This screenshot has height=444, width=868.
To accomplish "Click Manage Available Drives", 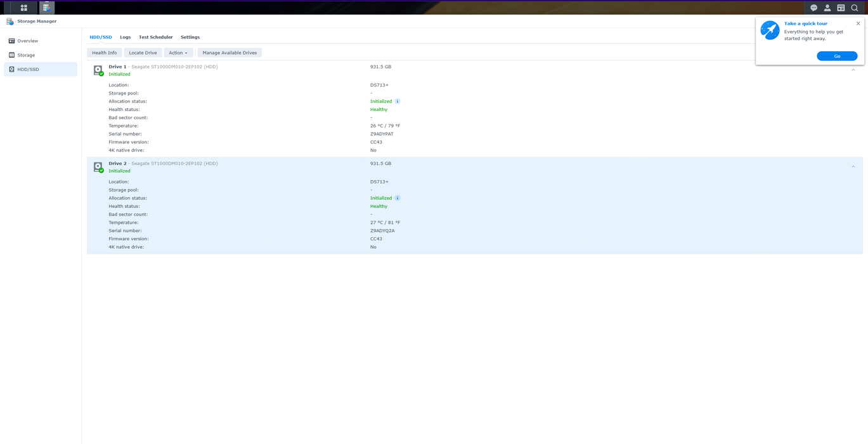I will tap(230, 53).
